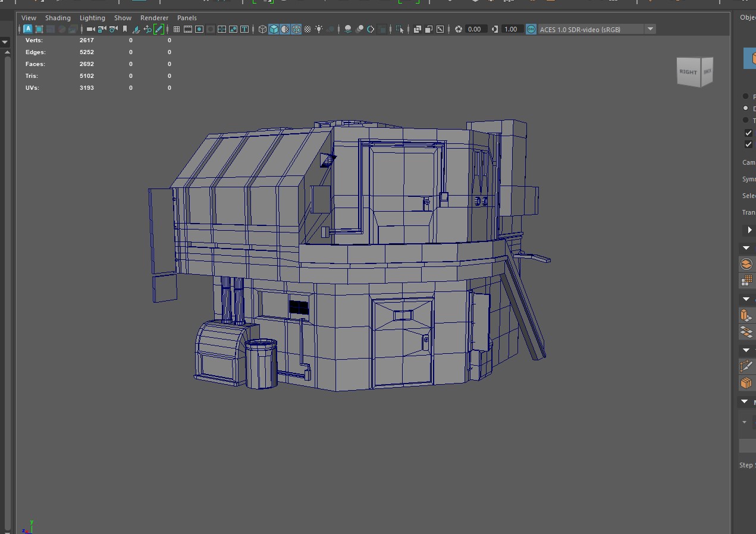Viewport: 756px width, 534px height.
Task: Toggle the viewport Grid icon
Action: click(177, 29)
